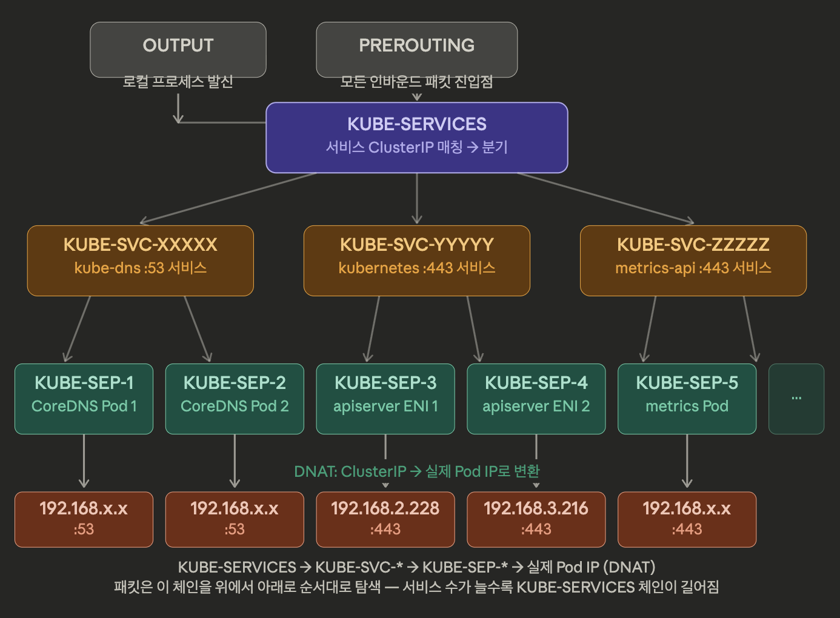
Task: Click the text 'metrics-api :443 서비스'
Action: pyautogui.click(x=693, y=268)
